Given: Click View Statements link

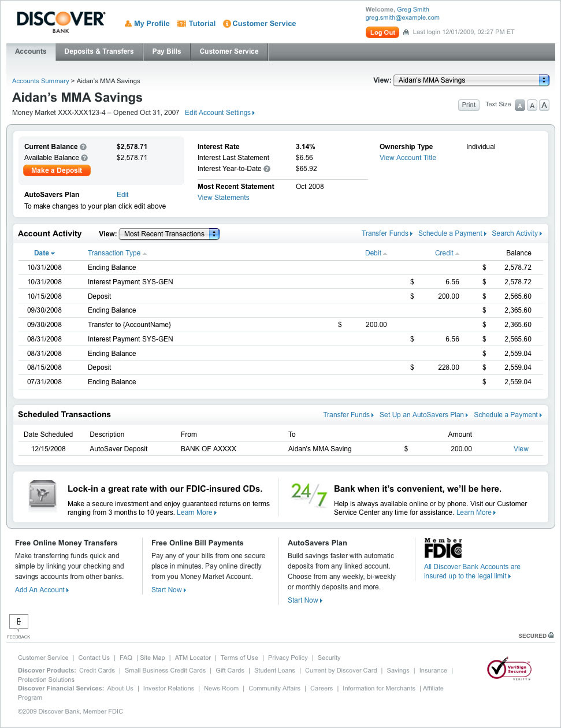Looking at the screenshot, I should point(224,198).
